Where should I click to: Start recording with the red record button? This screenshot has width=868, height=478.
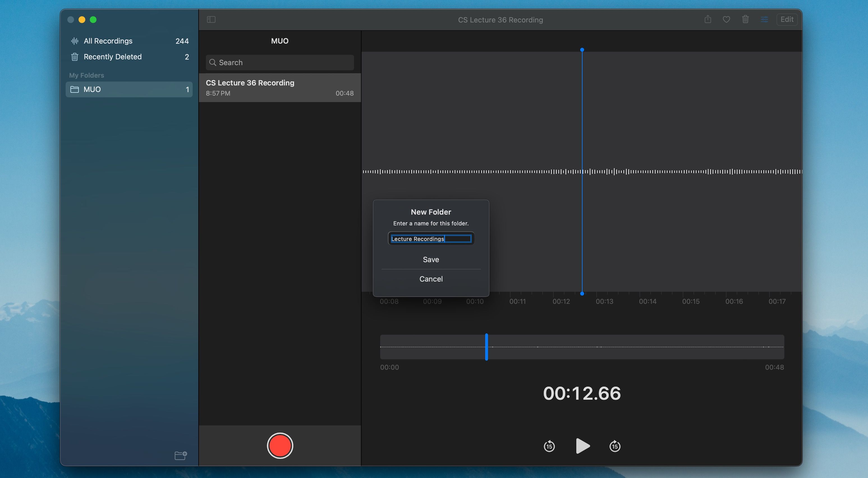coord(280,446)
